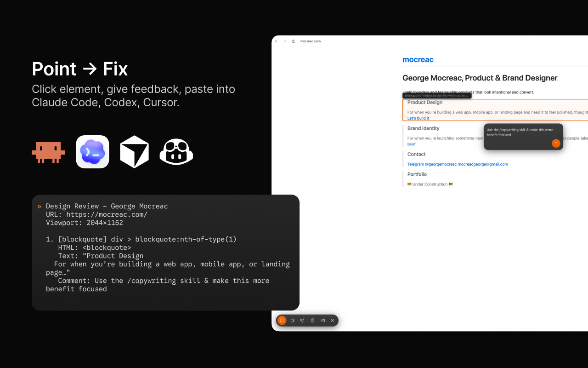Image resolution: width=588 pixels, height=368 pixels.
Task: Click the trash icon in floating toolbar
Action: pyautogui.click(x=312, y=321)
